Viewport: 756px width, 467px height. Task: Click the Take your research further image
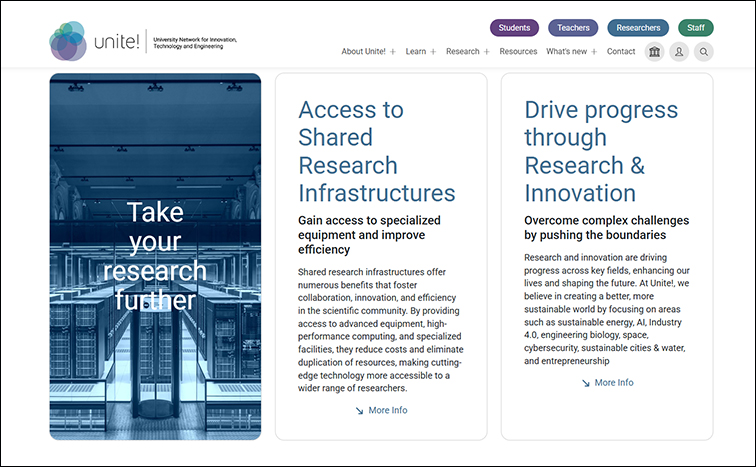click(x=155, y=256)
